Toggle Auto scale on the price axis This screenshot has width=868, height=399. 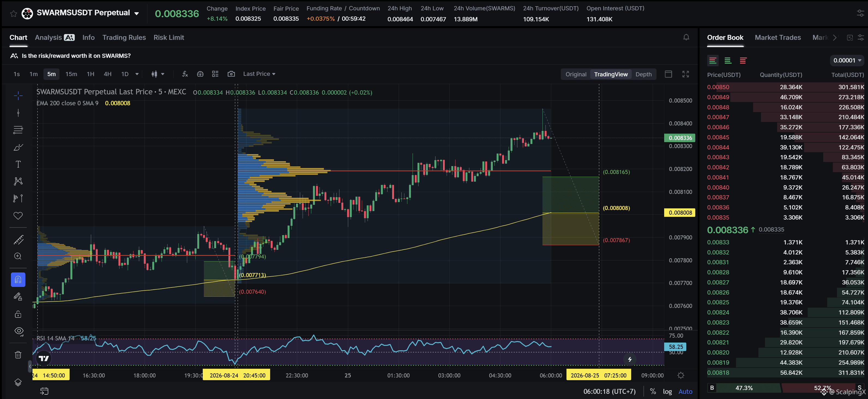coord(685,392)
